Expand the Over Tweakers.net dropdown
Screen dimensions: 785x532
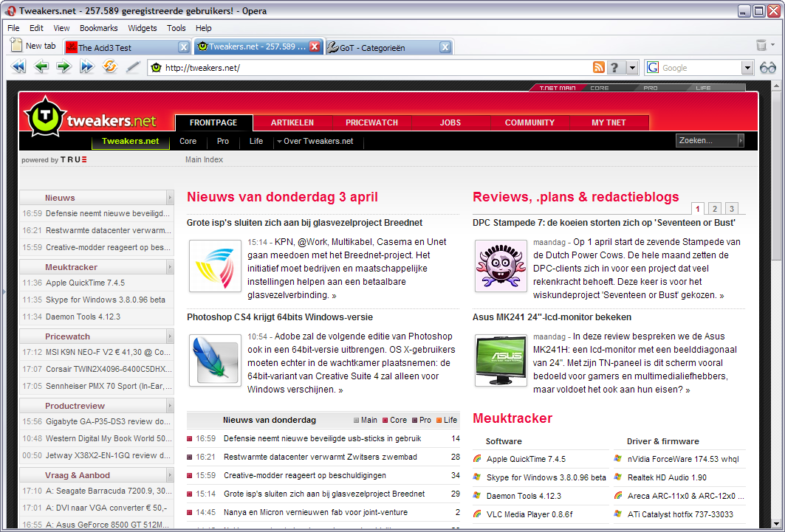click(315, 141)
